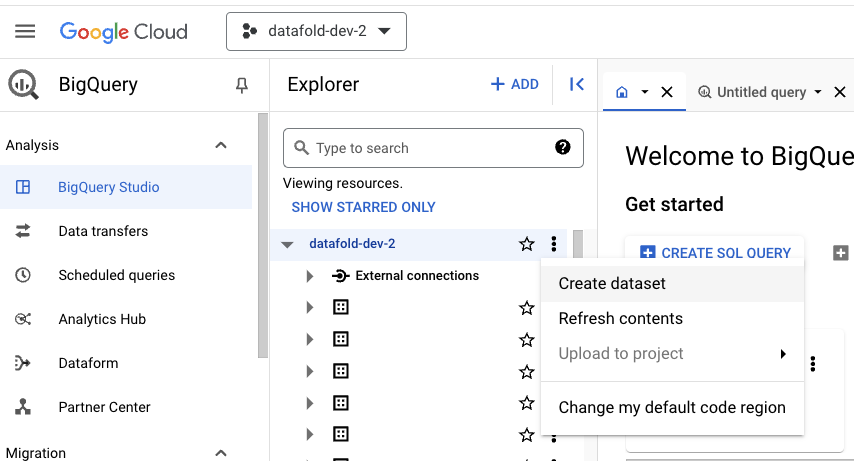Expand the first dataset below External connections
854x461 pixels.
click(309, 308)
